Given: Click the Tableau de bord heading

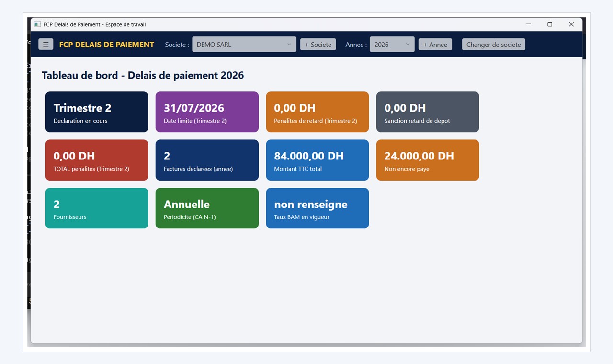Looking at the screenshot, I should tap(143, 75).
